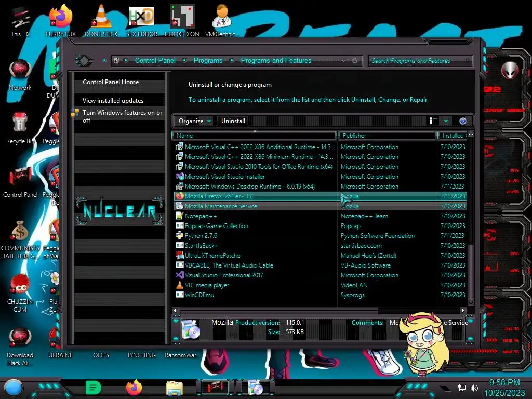Select Microsoft Windows Desktop Runtime - 6.0.19 entry
Image resolution: width=532 pixels, height=399 pixels.
click(320, 187)
